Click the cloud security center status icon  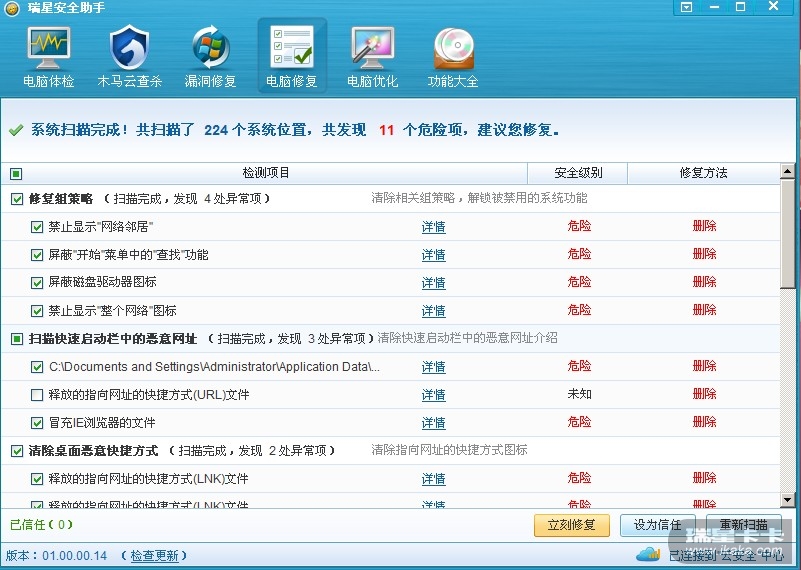pyautogui.click(x=648, y=554)
